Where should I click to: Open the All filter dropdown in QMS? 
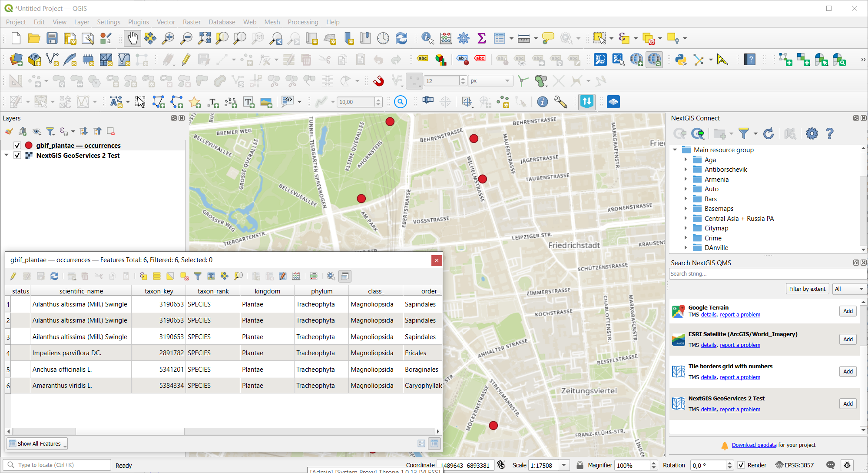click(848, 289)
